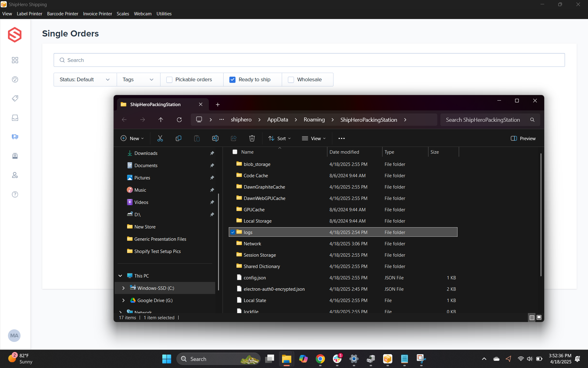
Task: Open the tag icon in ShipHero sidebar
Action: tap(15, 98)
